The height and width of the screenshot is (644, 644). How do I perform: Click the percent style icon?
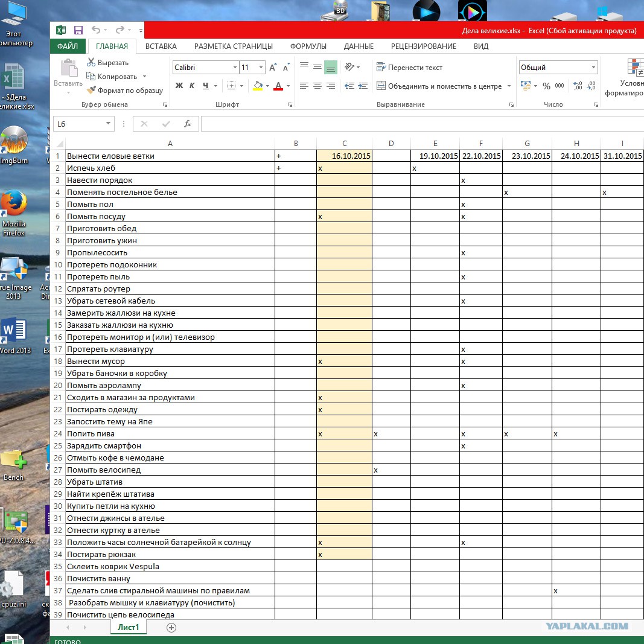click(x=546, y=86)
